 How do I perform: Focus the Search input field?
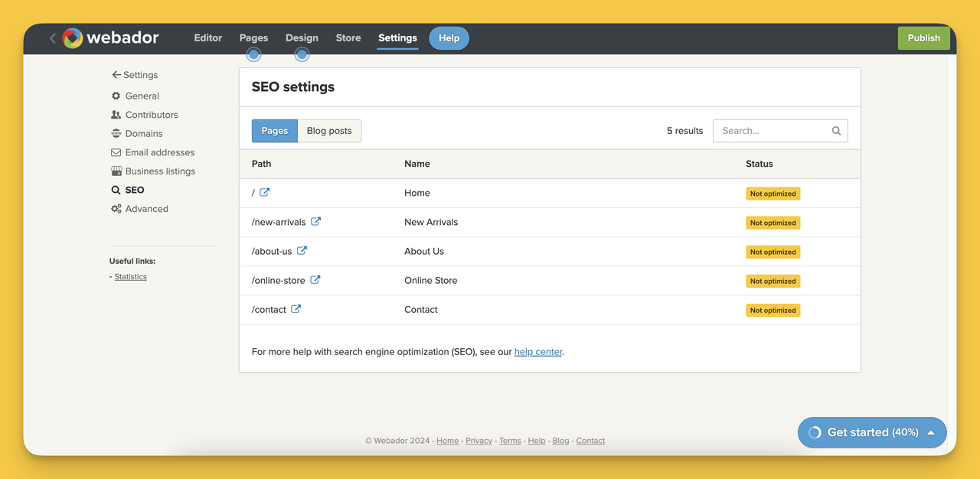point(780,131)
